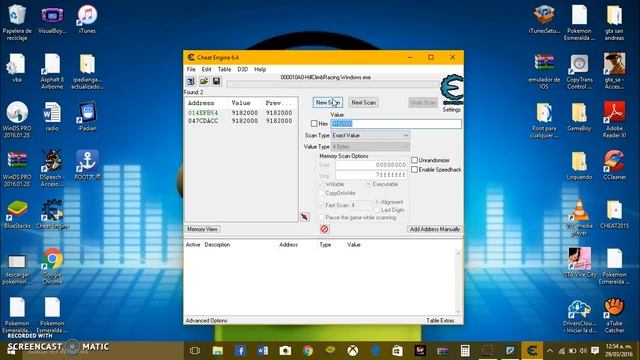Screen dimensions: 640x360
Task: Enable the Unrandomizer checkbox
Action: 414,160
